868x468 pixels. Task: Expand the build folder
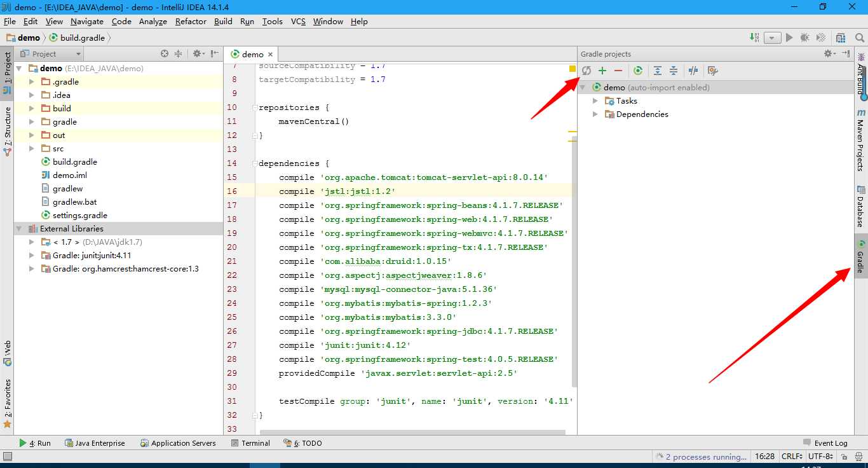pyautogui.click(x=32, y=108)
